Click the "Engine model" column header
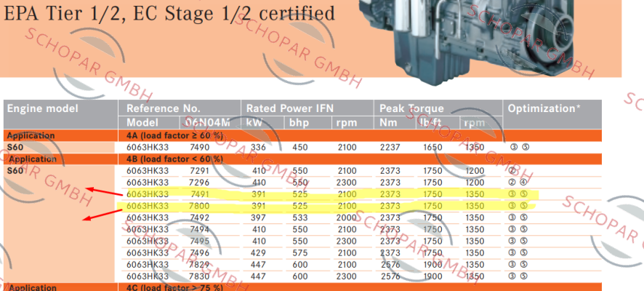 pos(43,108)
